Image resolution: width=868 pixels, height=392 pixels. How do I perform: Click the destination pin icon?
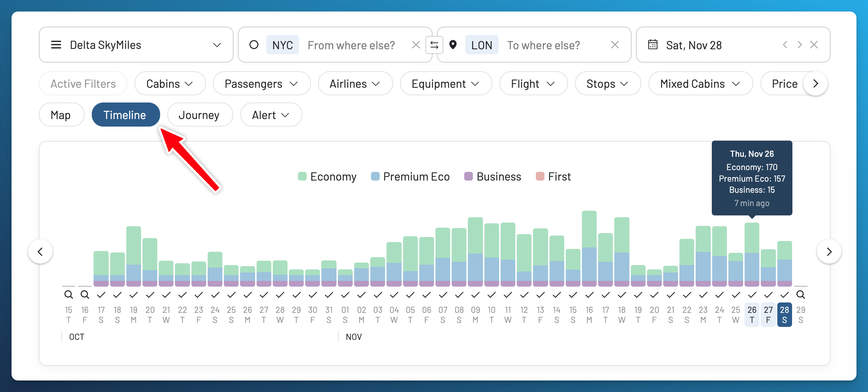pos(453,45)
